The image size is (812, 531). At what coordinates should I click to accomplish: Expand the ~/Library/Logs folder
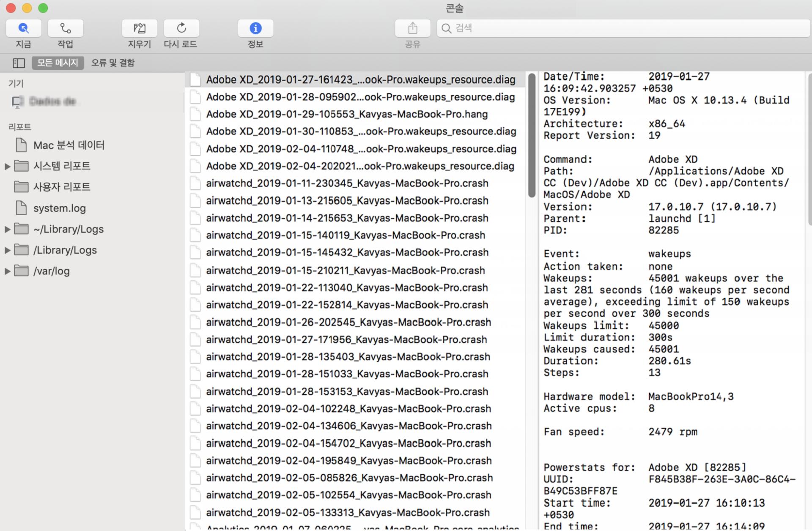pos(7,229)
